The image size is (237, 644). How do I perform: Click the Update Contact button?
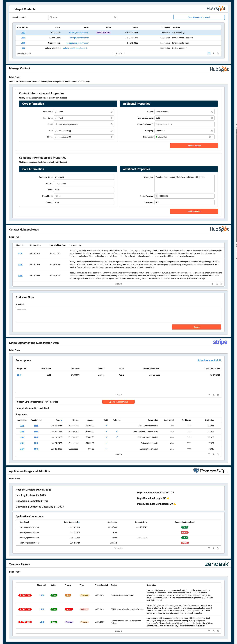194,146
